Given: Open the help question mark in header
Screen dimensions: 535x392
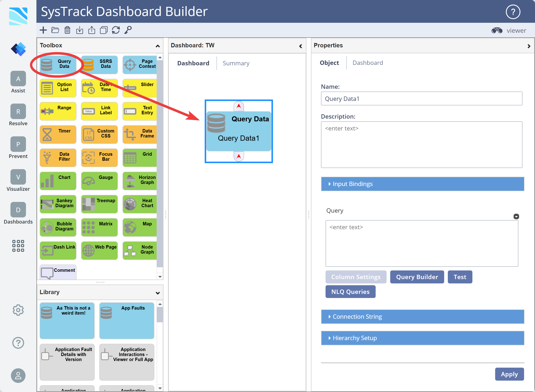Looking at the screenshot, I should (x=513, y=12).
